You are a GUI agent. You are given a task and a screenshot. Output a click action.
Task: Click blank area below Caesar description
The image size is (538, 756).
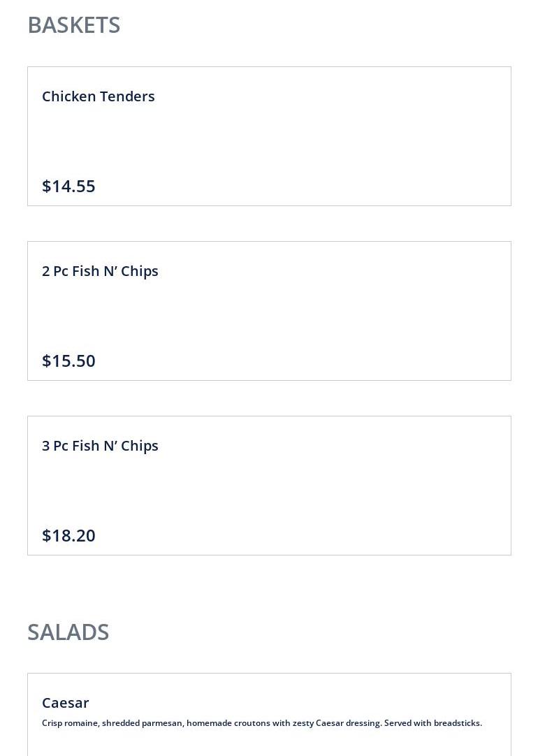[269, 743]
